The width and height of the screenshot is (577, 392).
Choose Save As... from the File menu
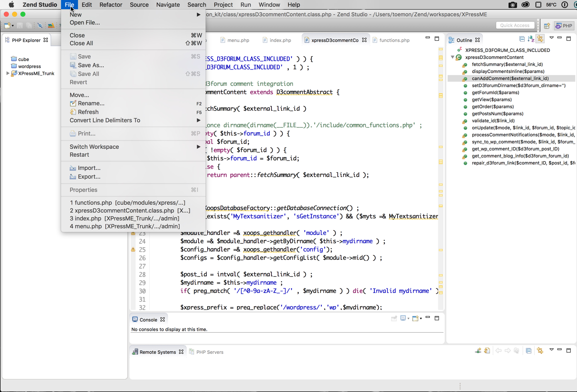pos(133,65)
